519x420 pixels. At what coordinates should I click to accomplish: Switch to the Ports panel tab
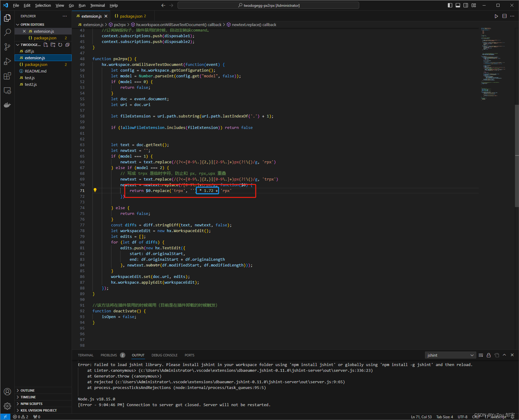[x=189, y=355]
